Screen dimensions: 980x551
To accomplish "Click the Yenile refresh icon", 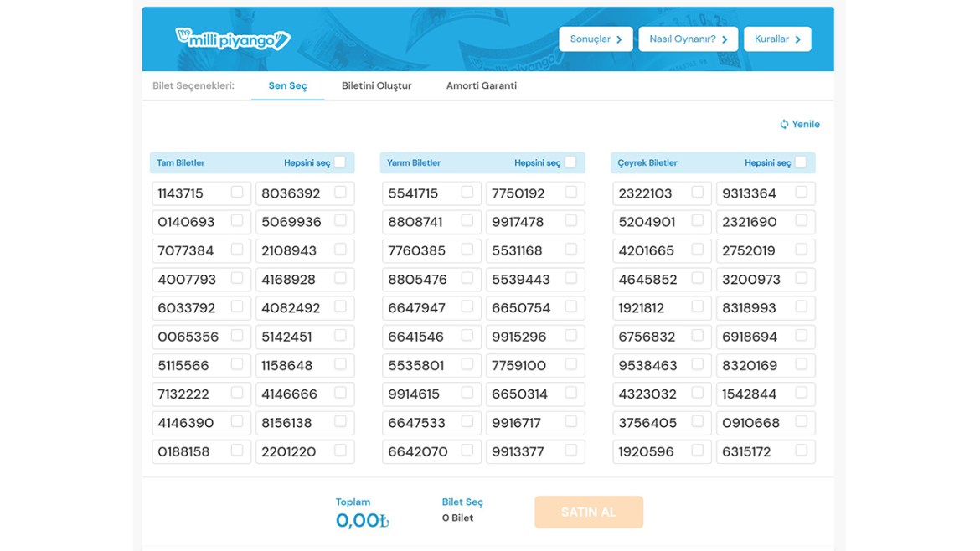I will 784,125.
